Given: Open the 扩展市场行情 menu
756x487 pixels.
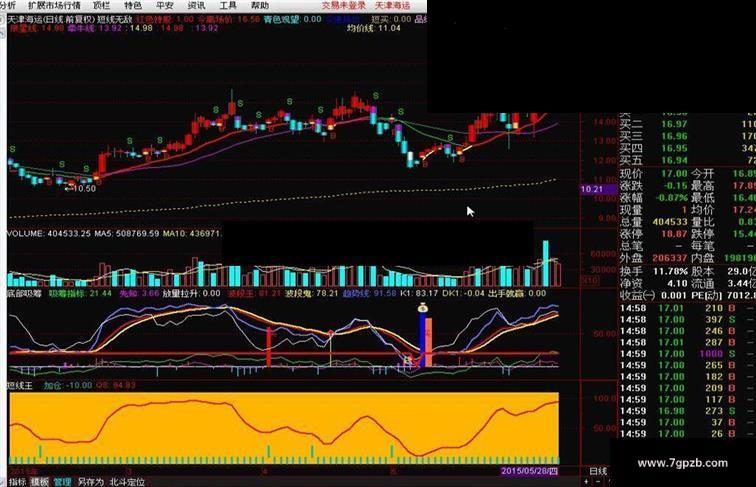Looking at the screenshot, I should [54, 5].
